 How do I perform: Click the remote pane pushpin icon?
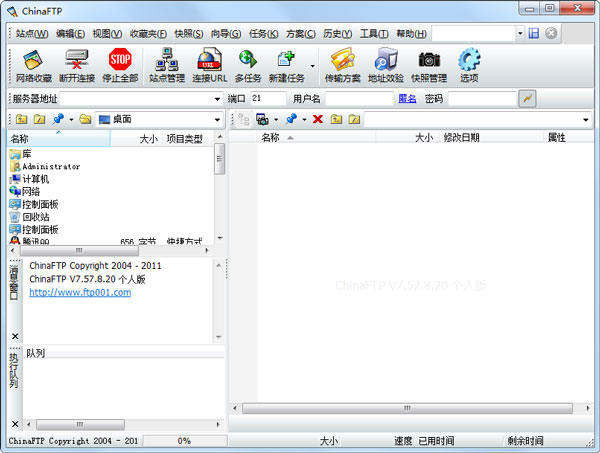coord(291,119)
